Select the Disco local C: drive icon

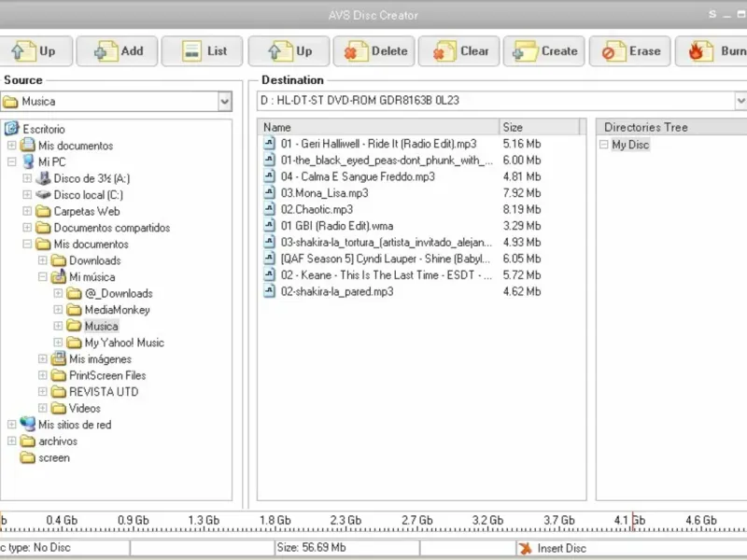[x=43, y=194]
